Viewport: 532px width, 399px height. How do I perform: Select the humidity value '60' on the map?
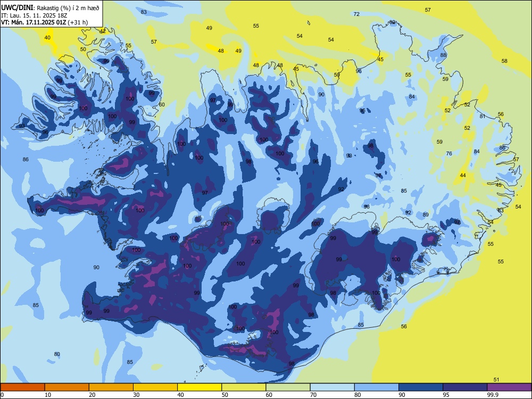162,104
